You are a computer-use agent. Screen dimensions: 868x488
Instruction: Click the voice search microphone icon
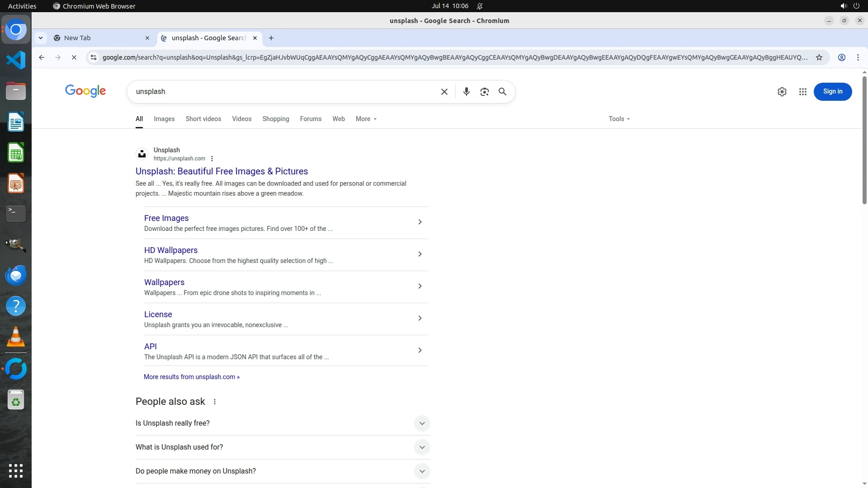pyautogui.click(x=466, y=92)
